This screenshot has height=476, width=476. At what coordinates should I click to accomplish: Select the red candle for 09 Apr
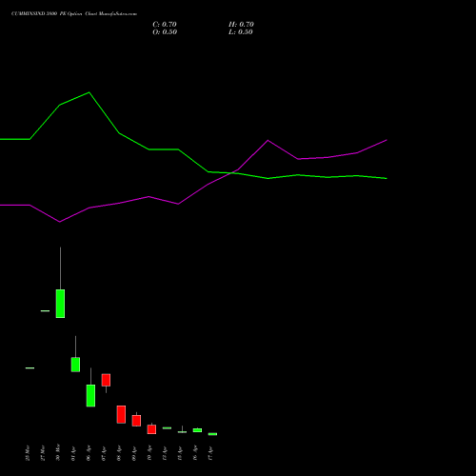click(x=136, y=421)
